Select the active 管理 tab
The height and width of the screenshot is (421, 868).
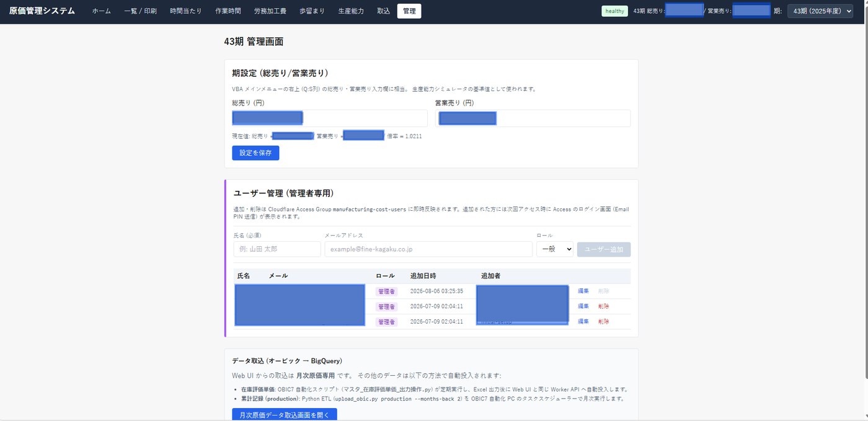click(x=409, y=11)
